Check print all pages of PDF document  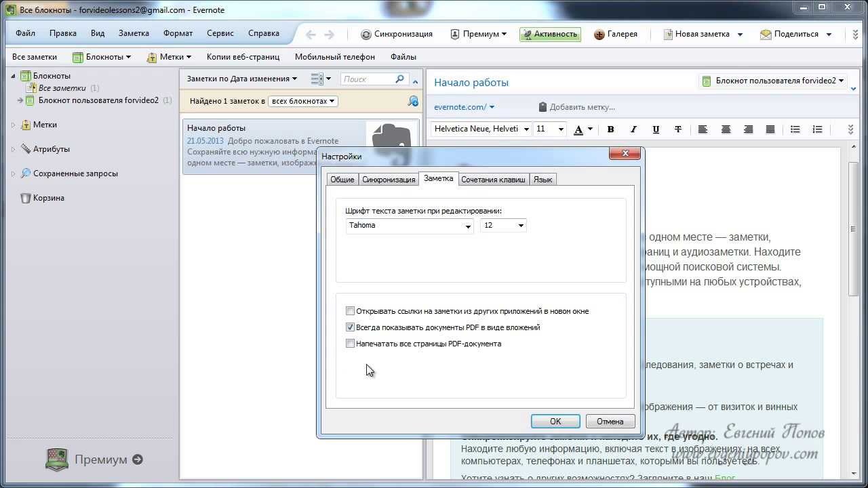351,344
